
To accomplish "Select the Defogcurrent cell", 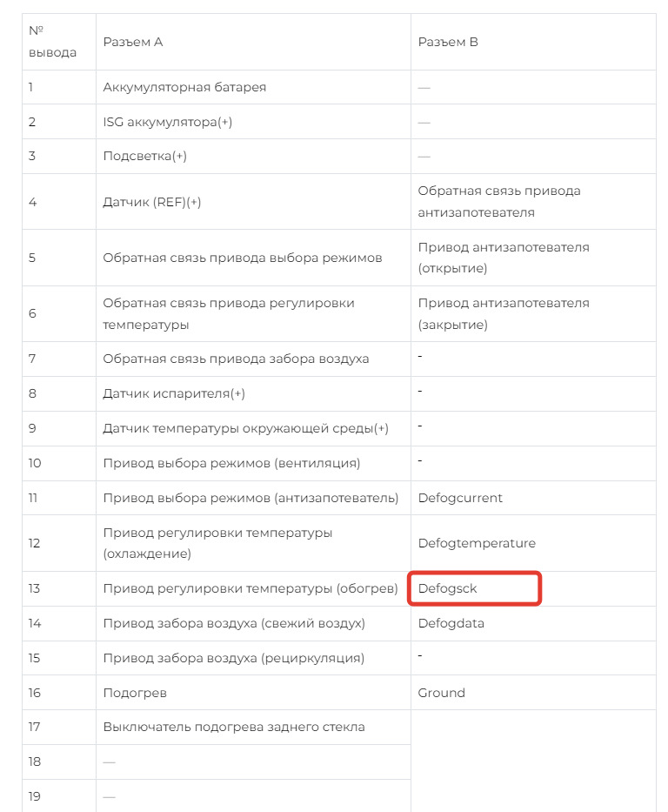I will [x=460, y=498].
